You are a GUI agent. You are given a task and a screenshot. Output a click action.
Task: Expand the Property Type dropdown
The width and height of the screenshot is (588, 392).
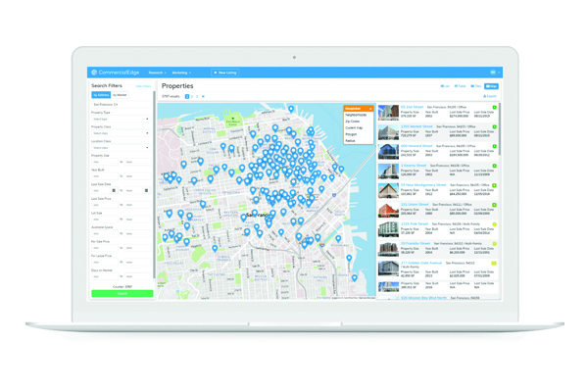(x=121, y=120)
